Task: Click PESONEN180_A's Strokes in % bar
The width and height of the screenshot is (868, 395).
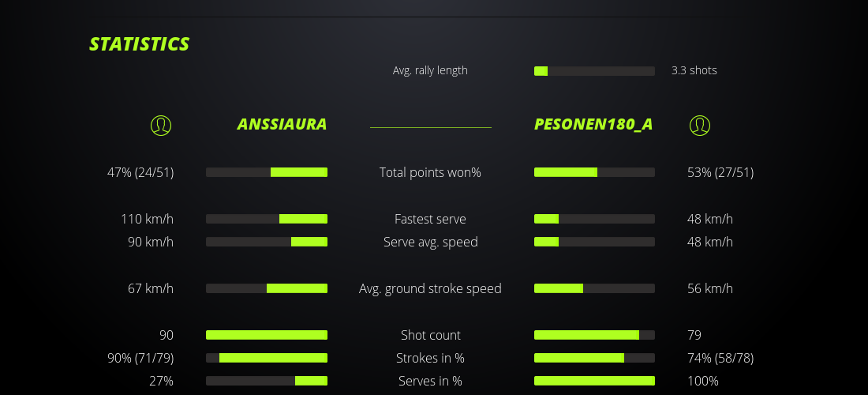Action: coord(594,358)
